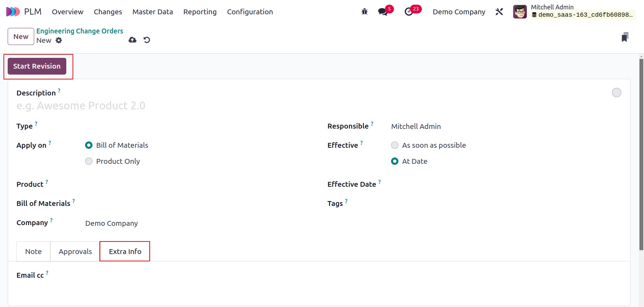Click the bookmark icon at top right

click(625, 37)
